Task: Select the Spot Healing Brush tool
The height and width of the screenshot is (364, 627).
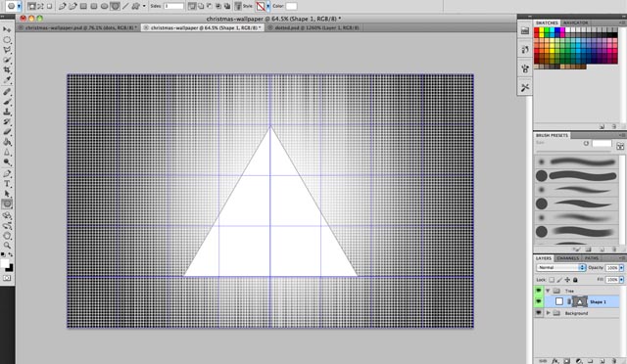Action: click(x=7, y=92)
